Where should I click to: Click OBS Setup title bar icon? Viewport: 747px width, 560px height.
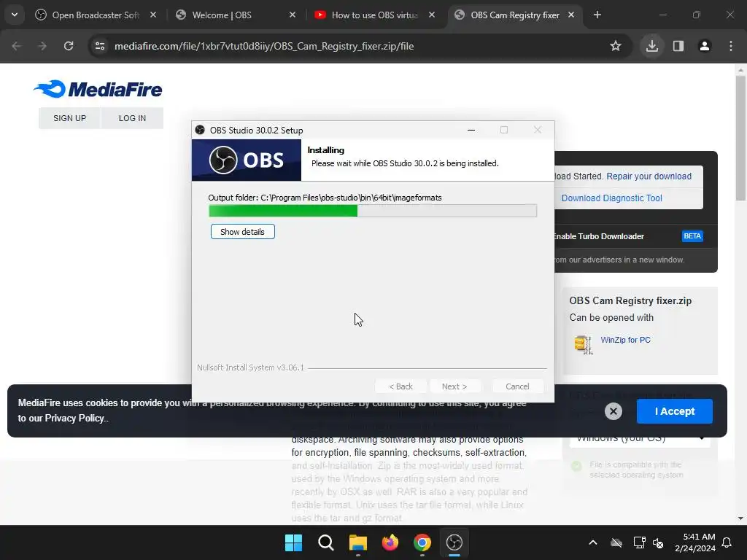coord(200,130)
